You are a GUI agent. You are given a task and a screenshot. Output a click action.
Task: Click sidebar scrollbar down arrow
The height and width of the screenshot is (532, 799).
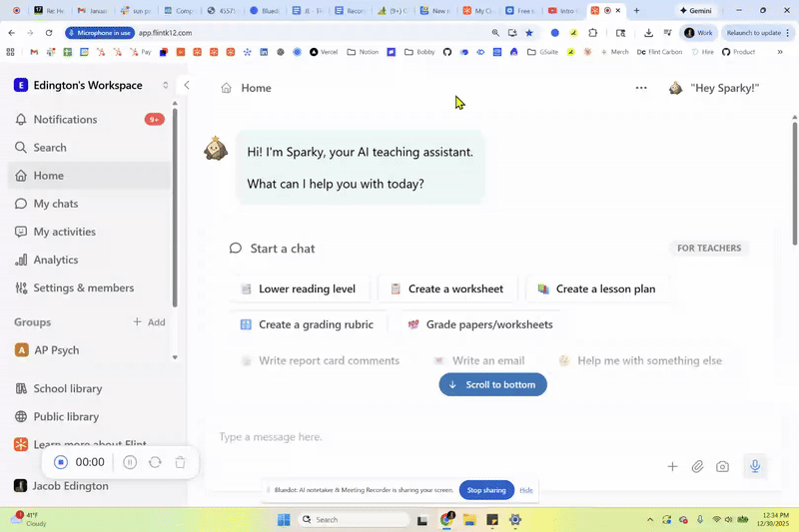tap(175, 357)
